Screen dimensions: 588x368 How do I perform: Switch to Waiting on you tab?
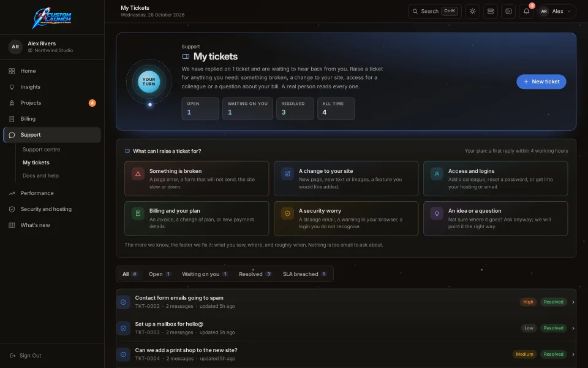205,274
